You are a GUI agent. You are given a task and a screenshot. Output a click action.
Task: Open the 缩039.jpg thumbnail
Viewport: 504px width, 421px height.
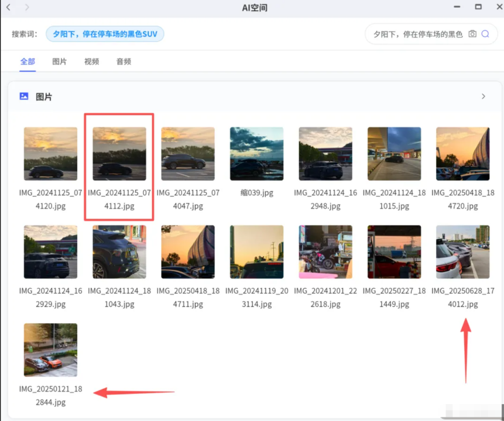tap(256, 154)
